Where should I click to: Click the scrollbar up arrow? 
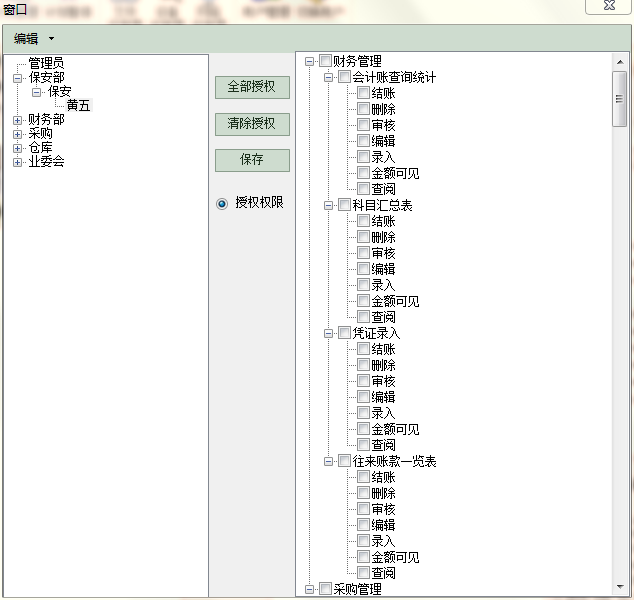620,62
